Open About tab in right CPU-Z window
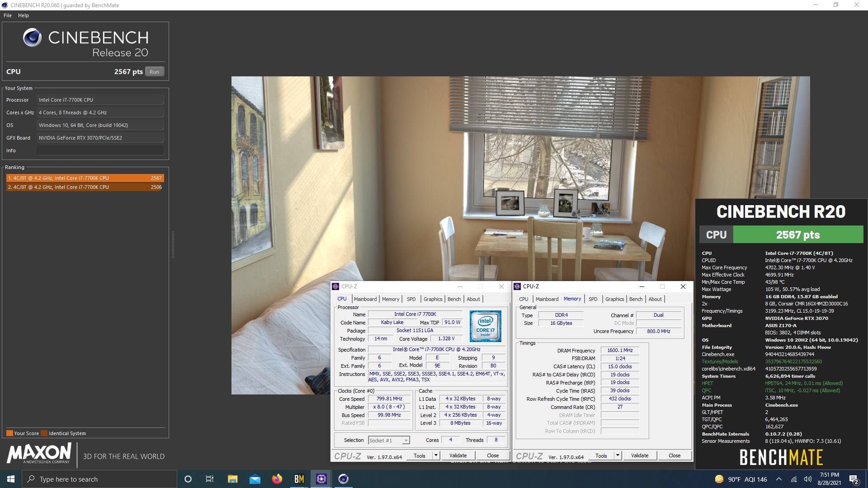The image size is (868, 488). point(655,299)
